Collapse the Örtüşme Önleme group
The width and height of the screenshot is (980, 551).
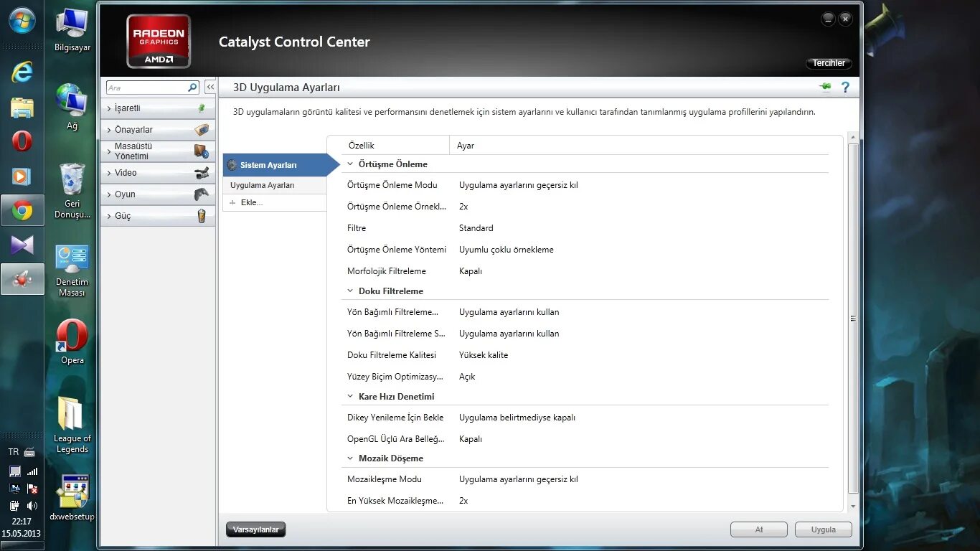coord(351,164)
